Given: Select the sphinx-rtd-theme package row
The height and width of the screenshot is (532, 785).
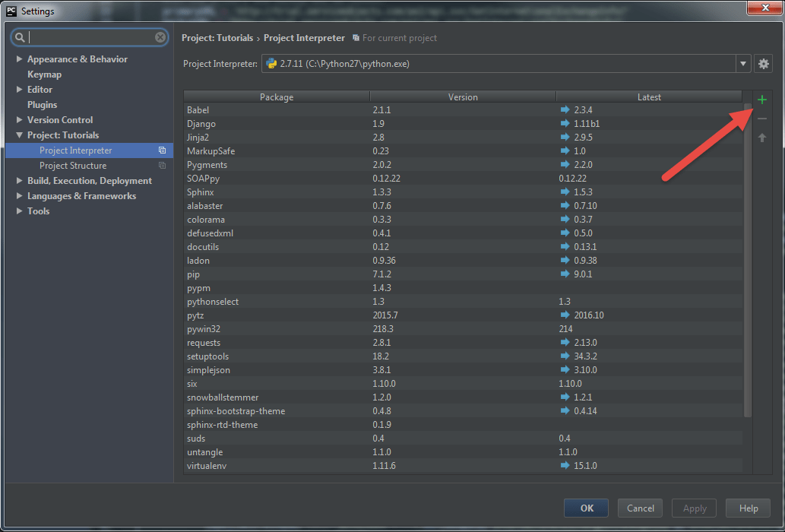Looking at the screenshot, I should 463,424.
